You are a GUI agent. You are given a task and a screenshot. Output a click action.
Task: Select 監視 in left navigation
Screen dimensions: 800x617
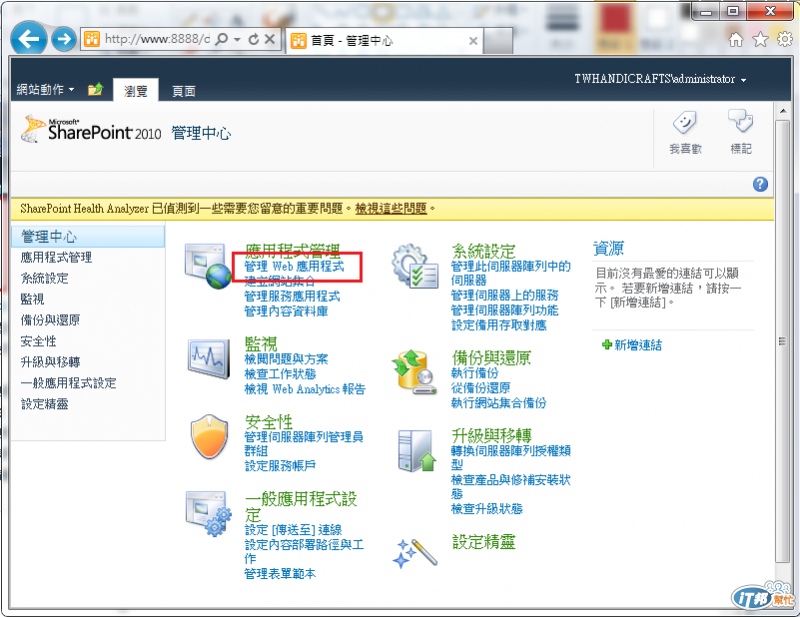32,299
